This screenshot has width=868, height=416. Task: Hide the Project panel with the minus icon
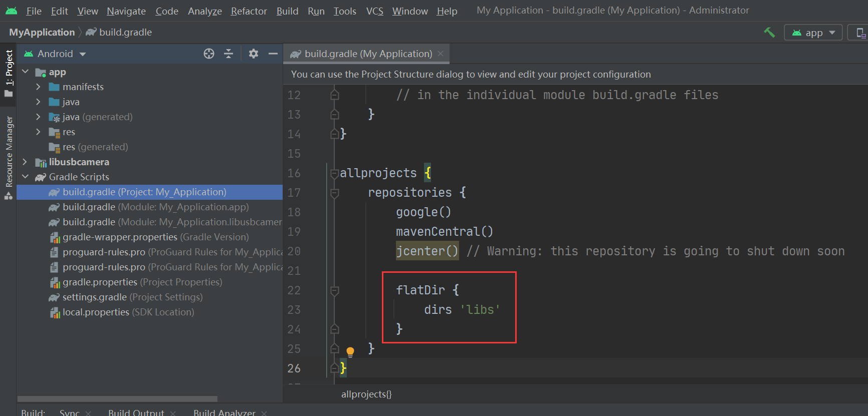click(273, 54)
